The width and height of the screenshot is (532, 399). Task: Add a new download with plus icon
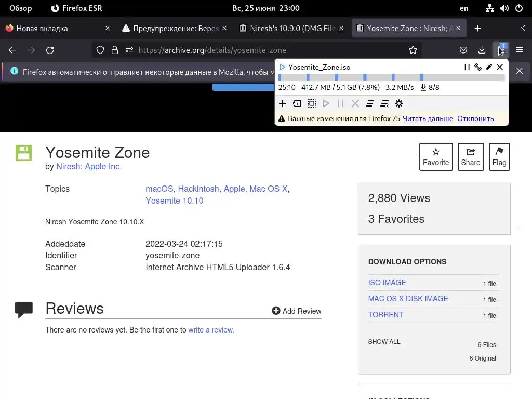pos(283,103)
